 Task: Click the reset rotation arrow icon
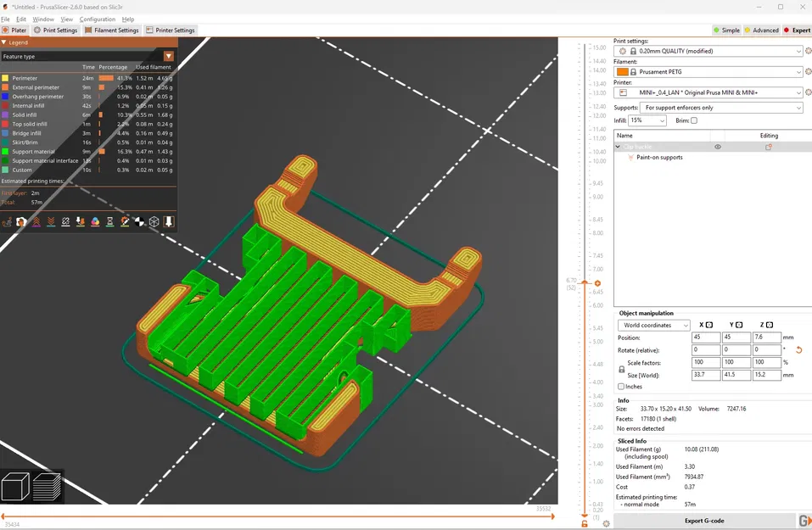798,350
